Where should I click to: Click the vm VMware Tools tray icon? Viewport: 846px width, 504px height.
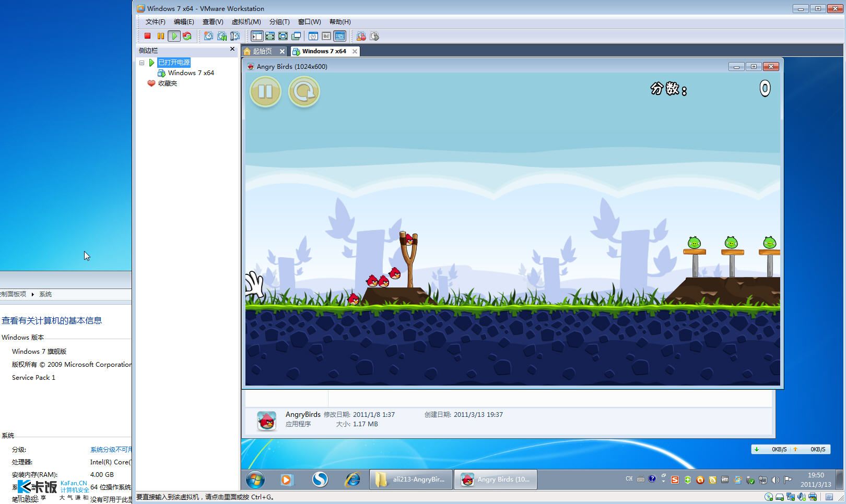[x=725, y=480]
